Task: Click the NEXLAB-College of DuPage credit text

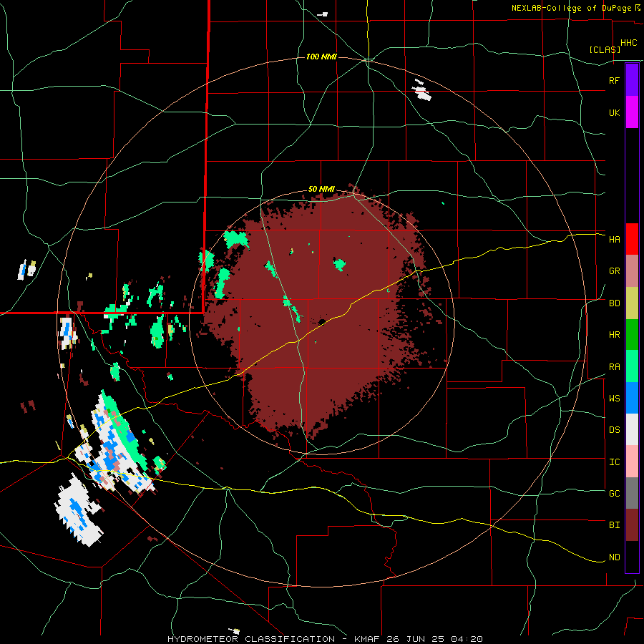Action: 571,8
